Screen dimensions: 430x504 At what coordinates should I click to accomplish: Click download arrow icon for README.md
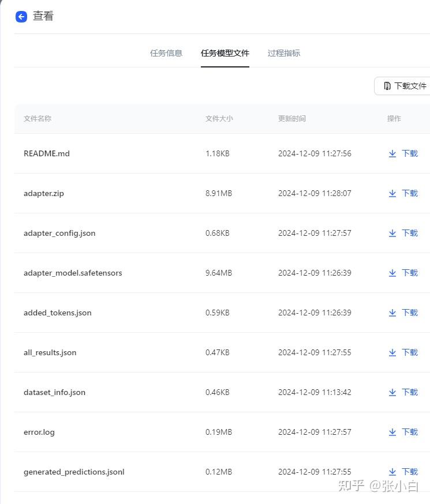point(392,153)
